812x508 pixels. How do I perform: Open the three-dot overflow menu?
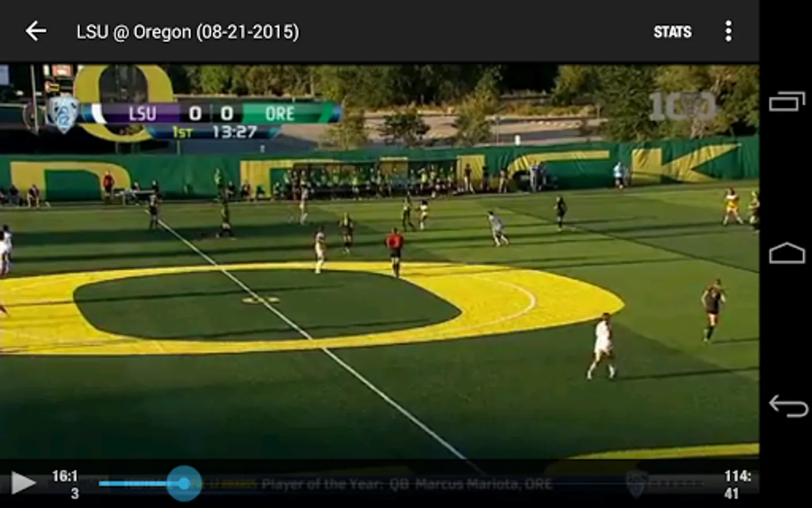(728, 31)
